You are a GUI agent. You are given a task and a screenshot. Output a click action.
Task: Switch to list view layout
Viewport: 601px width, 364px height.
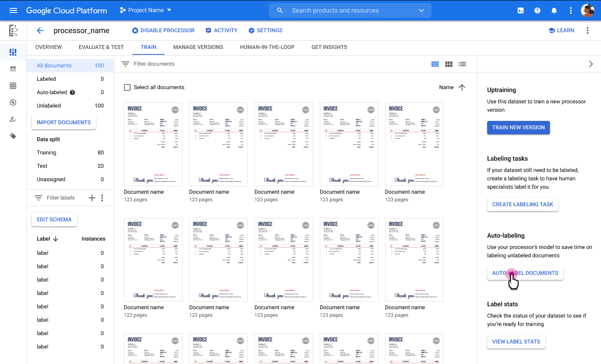(x=462, y=64)
